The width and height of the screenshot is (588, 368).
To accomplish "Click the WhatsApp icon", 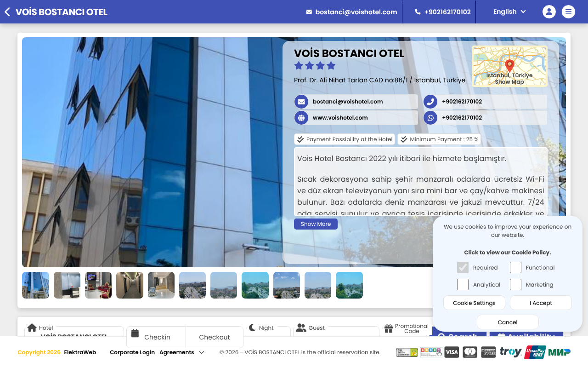I will [430, 118].
